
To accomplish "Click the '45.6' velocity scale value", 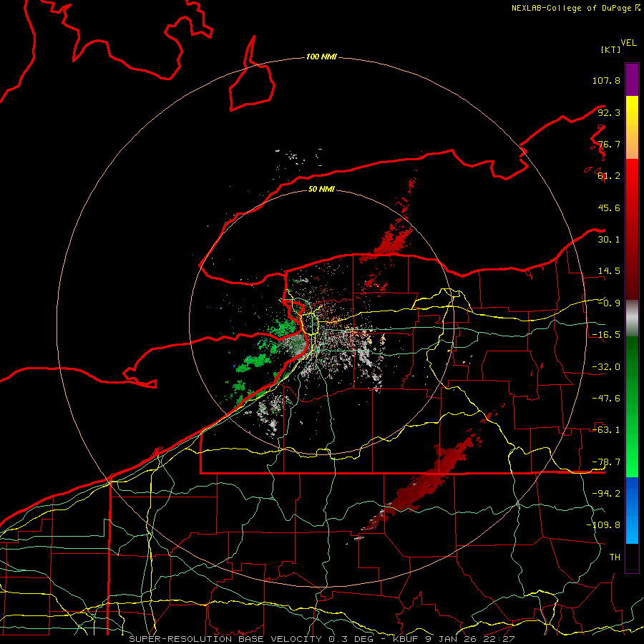I will point(609,208).
